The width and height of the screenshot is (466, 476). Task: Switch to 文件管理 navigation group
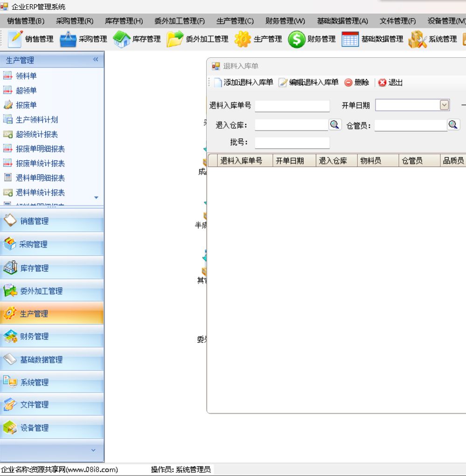tap(52, 405)
